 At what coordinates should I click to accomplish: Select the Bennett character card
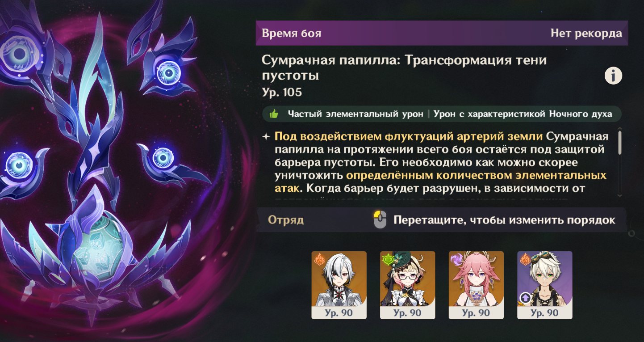545,285
